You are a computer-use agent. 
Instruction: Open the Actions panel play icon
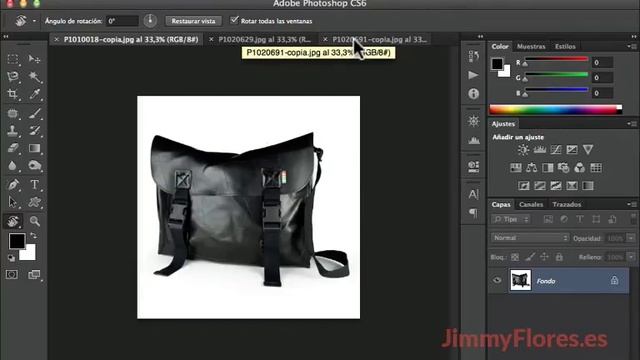pyautogui.click(x=473, y=75)
